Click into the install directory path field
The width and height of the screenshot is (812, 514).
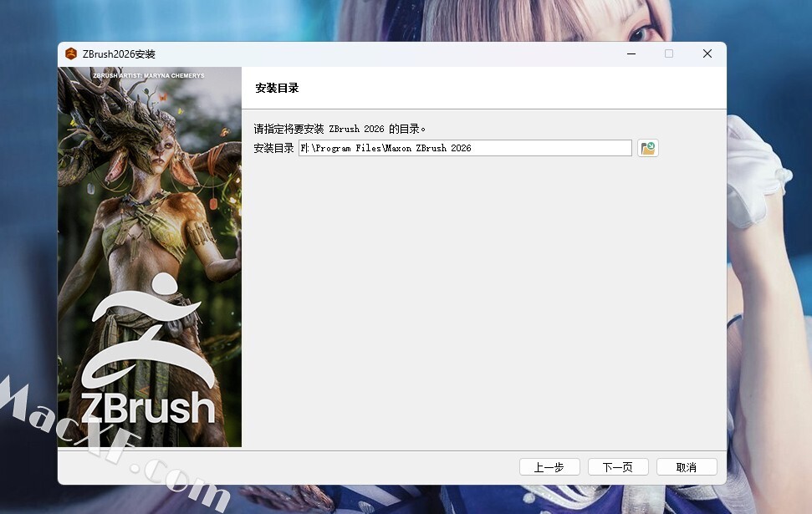point(465,148)
